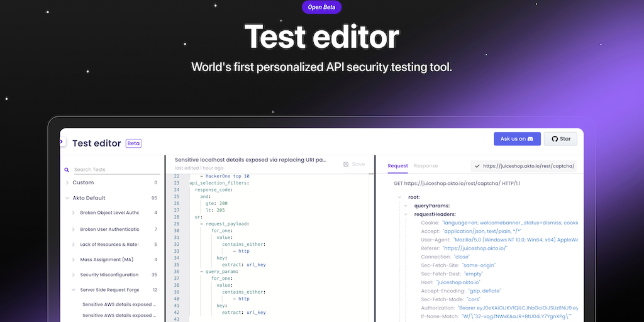Collapse the root node chevron
This screenshot has width=644, height=322.
point(399,197)
